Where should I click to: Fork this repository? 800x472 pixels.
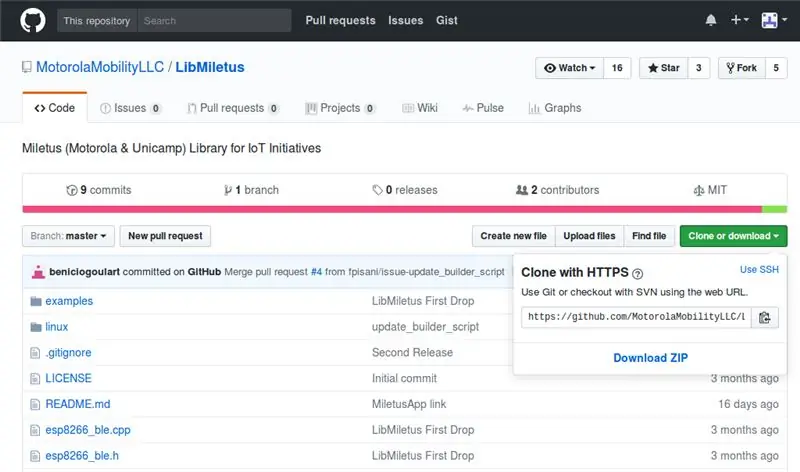(742, 68)
